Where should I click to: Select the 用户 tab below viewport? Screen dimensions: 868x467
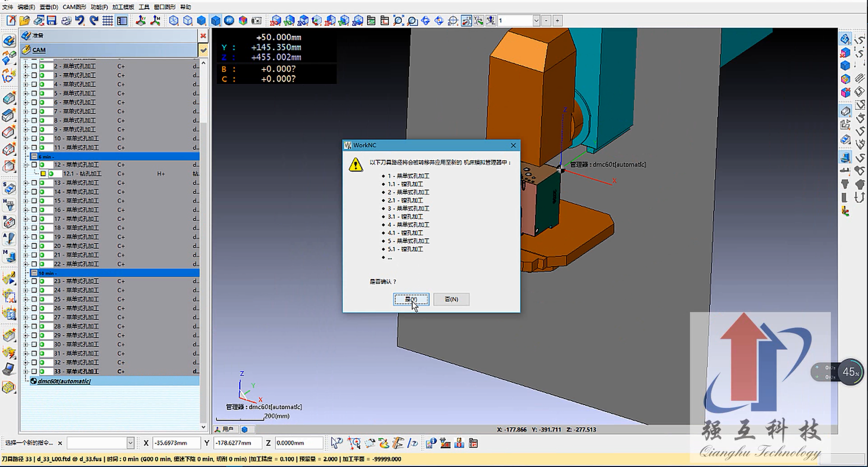(224, 429)
